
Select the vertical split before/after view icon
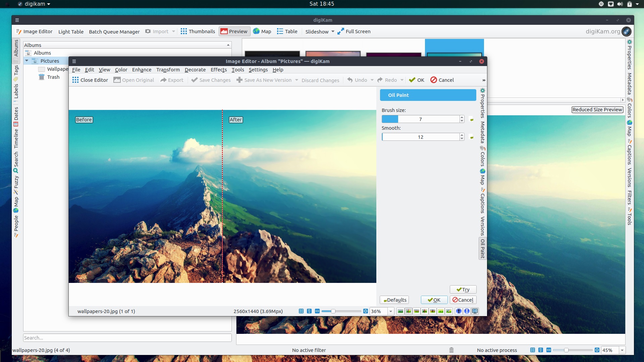pyautogui.click(x=408, y=311)
